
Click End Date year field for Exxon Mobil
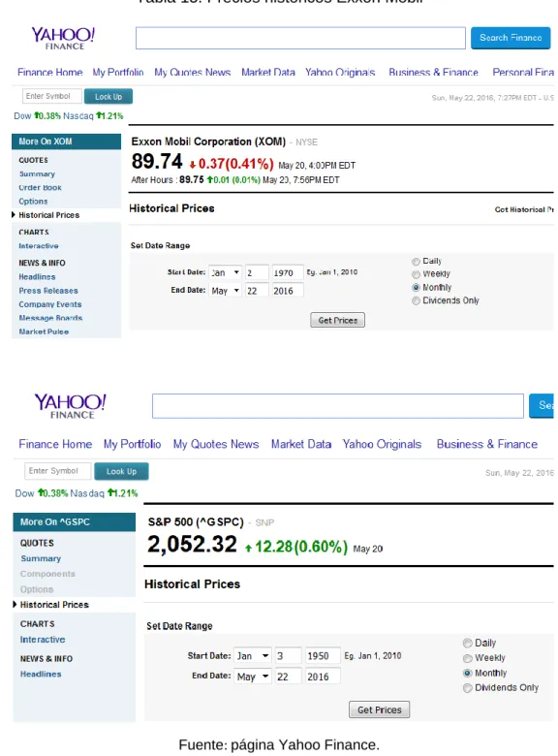click(x=288, y=291)
